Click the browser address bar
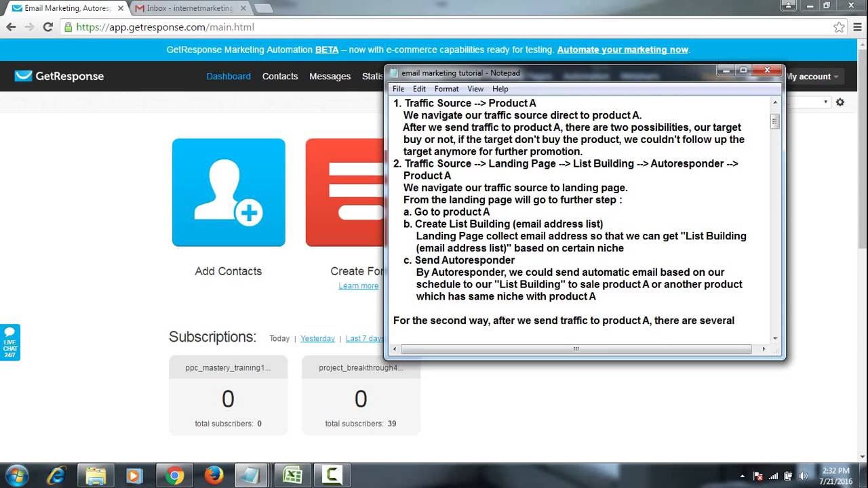The height and width of the screenshot is (488, 868). coord(448,27)
